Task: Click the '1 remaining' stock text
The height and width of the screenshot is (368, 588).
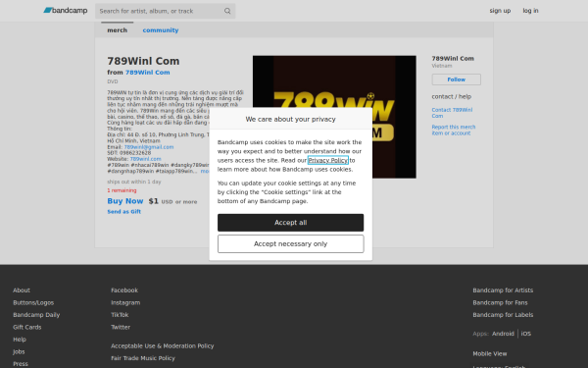Action: tap(122, 190)
